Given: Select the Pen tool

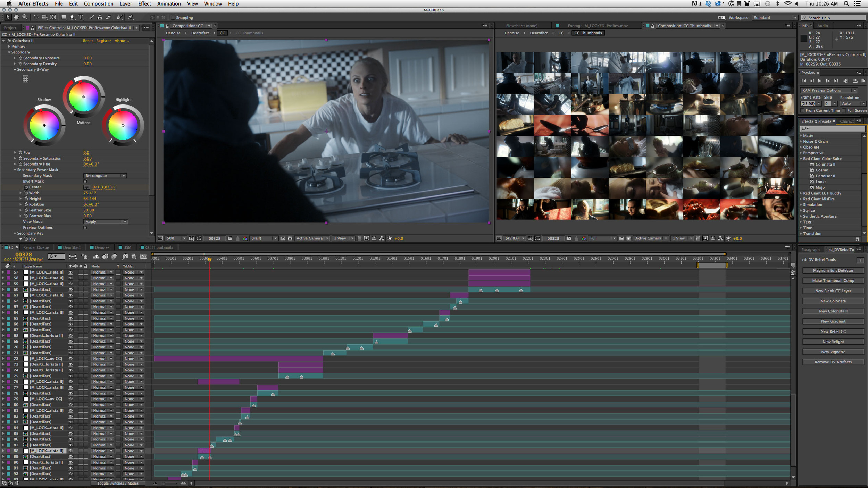Looking at the screenshot, I should [x=72, y=17].
